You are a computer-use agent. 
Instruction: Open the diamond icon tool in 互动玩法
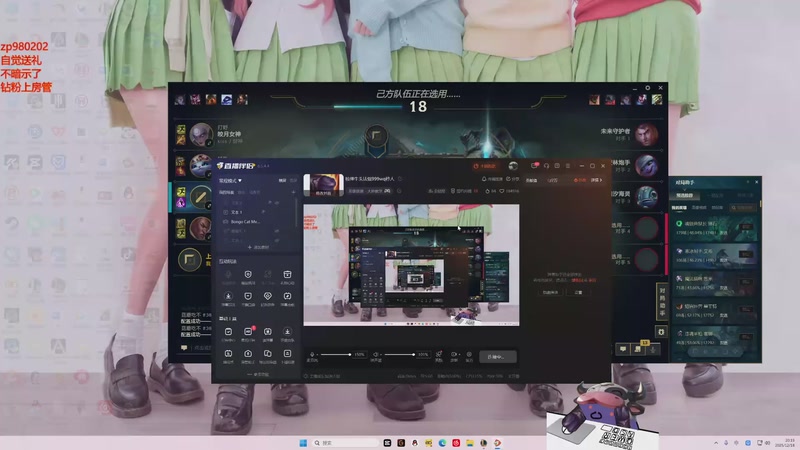point(267,298)
